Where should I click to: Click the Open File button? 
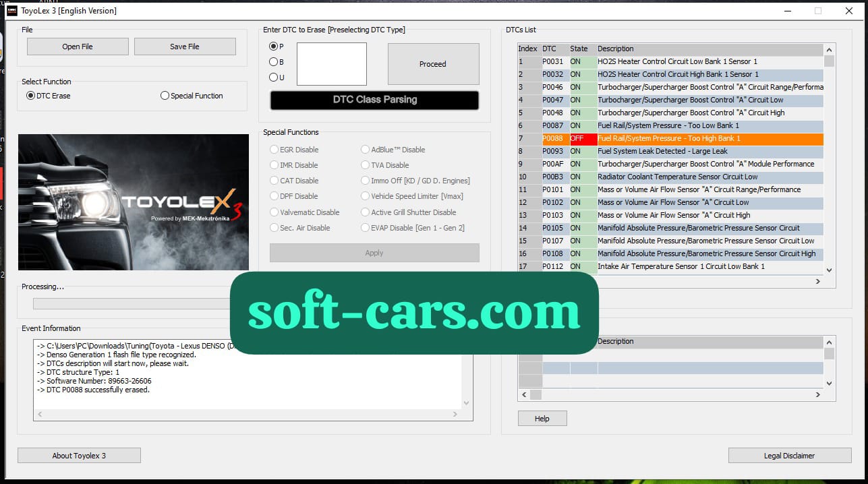point(78,47)
